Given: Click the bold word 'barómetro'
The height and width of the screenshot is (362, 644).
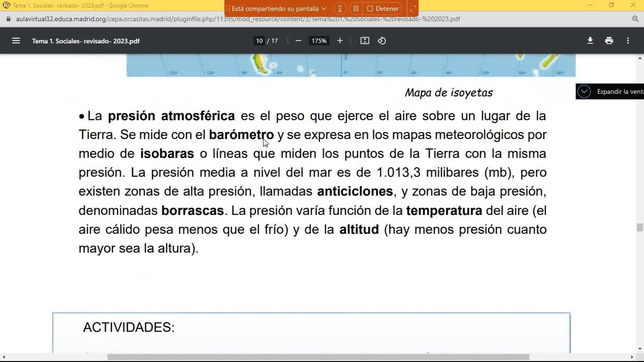Looking at the screenshot, I should (x=241, y=135).
